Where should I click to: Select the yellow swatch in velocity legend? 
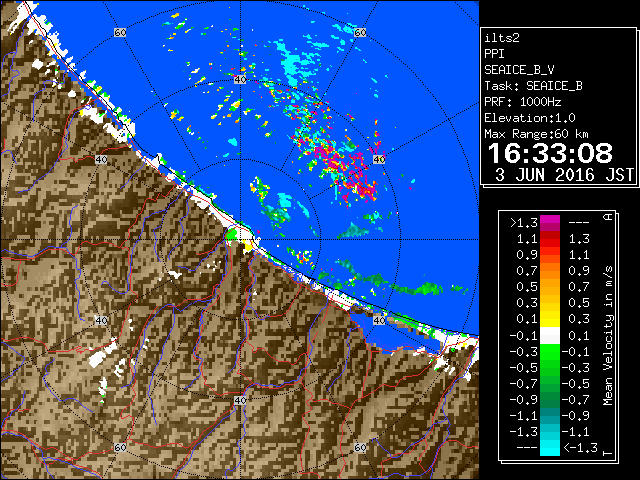[550, 319]
